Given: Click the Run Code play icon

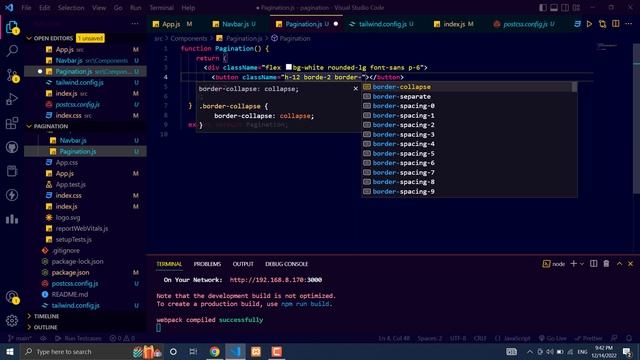Looking at the screenshot, I should coord(589,24).
